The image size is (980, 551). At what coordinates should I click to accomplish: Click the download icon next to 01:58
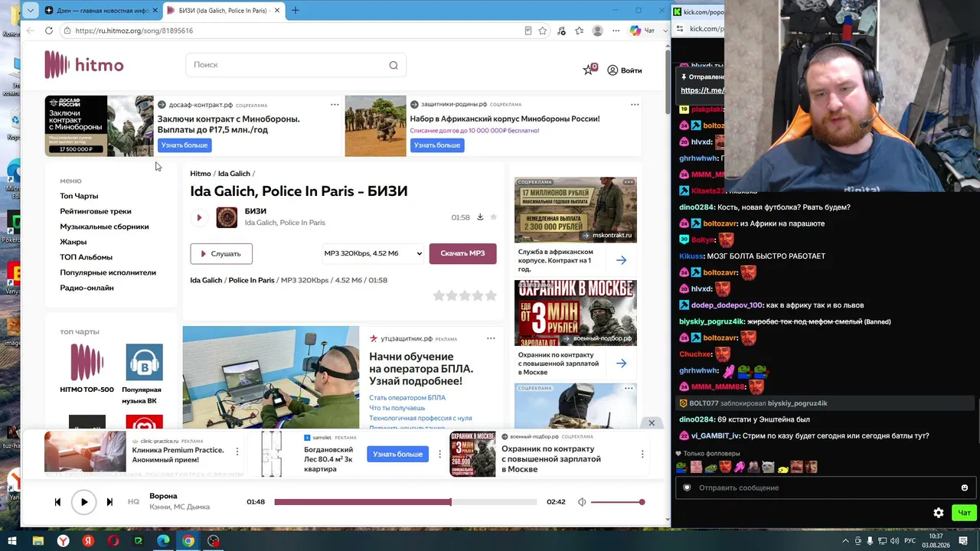[480, 217]
